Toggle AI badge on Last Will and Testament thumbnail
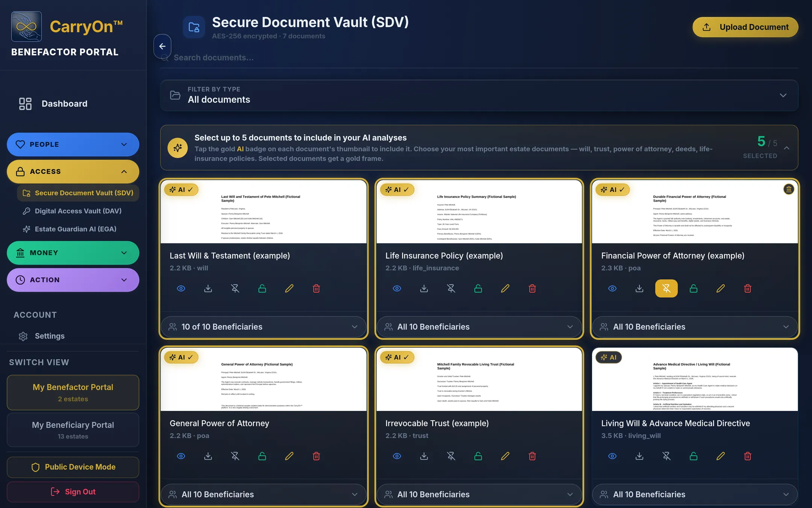The width and height of the screenshot is (812, 508). [181, 190]
